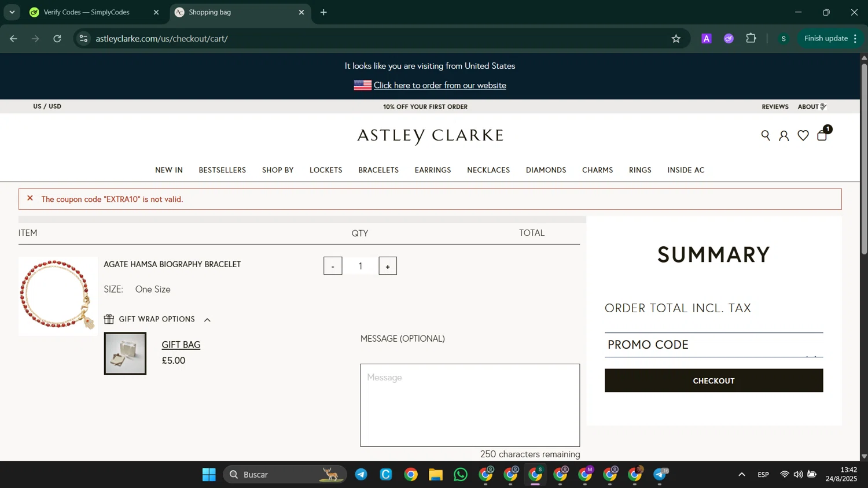Open the tab search dropdown arrow
This screenshot has height=488, width=868.
coord(12,12)
